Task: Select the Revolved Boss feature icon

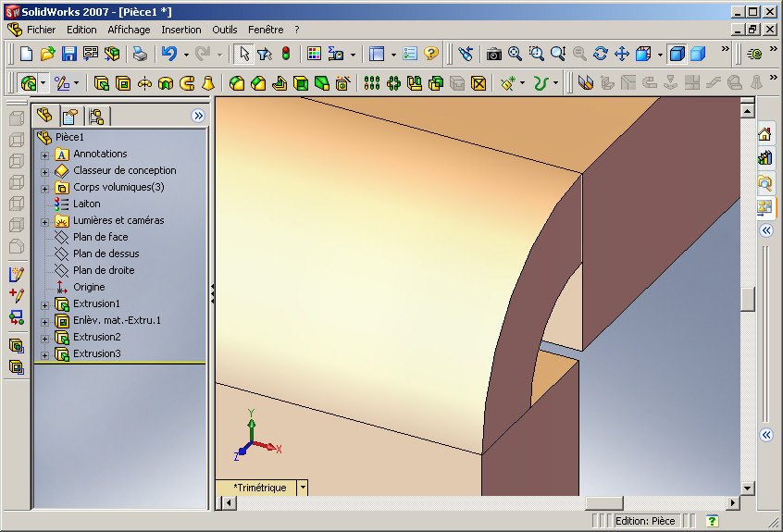Action: (x=144, y=83)
